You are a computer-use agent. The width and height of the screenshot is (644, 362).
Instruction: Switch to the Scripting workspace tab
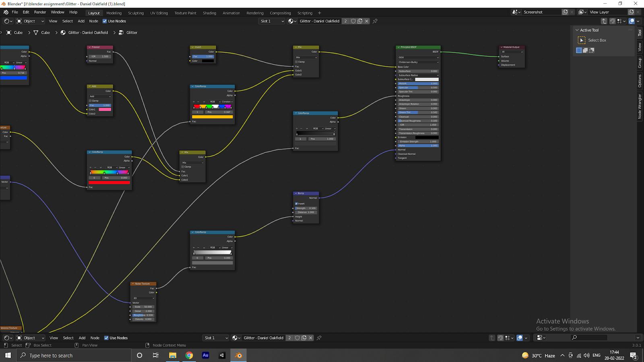(x=305, y=13)
